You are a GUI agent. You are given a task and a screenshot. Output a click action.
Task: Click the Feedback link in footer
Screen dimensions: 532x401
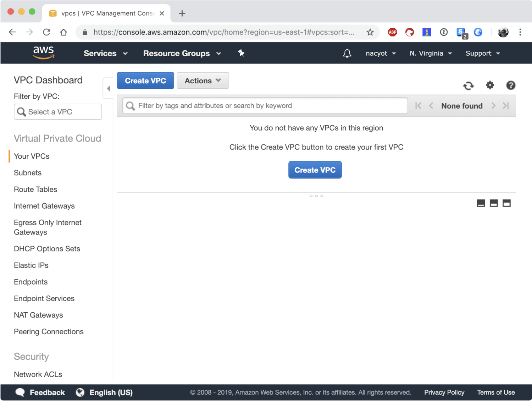click(x=47, y=392)
